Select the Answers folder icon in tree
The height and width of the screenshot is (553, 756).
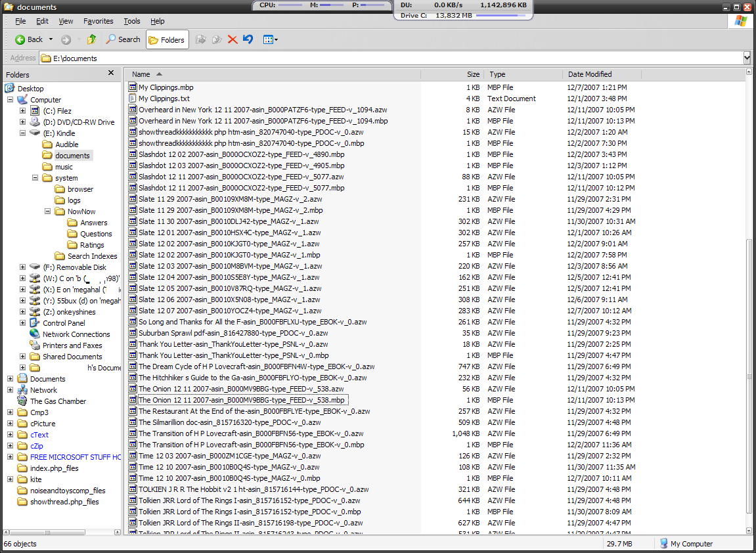pyautogui.click(x=72, y=222)
